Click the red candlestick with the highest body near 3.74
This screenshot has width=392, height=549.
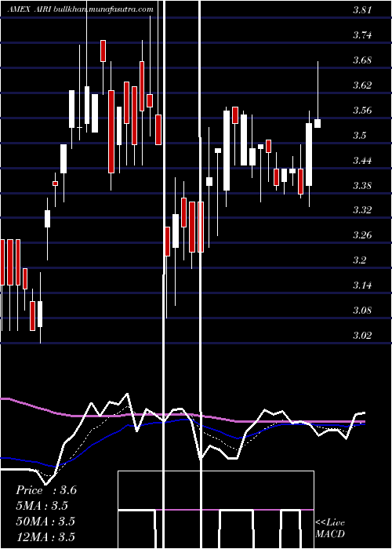click(x=103, y=51)
